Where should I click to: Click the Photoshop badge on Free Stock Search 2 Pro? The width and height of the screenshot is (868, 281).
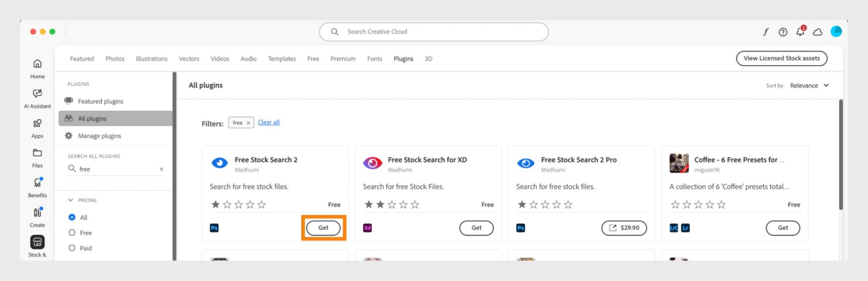pos(521,228)
